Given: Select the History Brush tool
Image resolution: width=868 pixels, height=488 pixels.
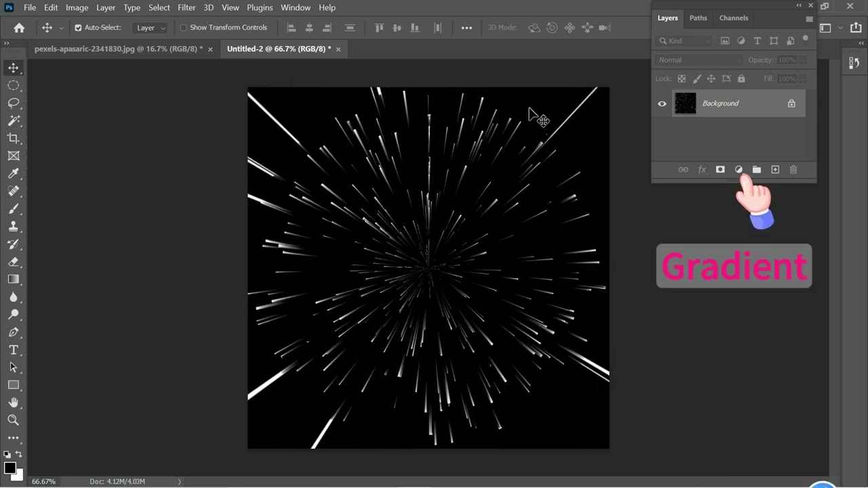Looking at the screenshot, I should point(14,244).
